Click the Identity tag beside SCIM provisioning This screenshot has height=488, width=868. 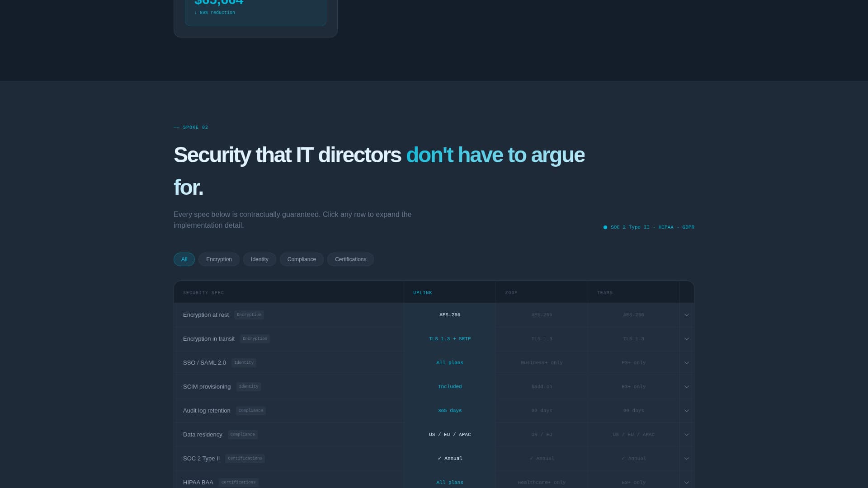click(249, 387)
